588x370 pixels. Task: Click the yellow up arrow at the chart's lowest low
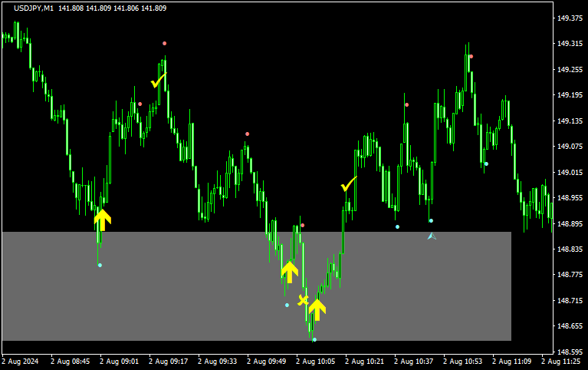[317, 309]
